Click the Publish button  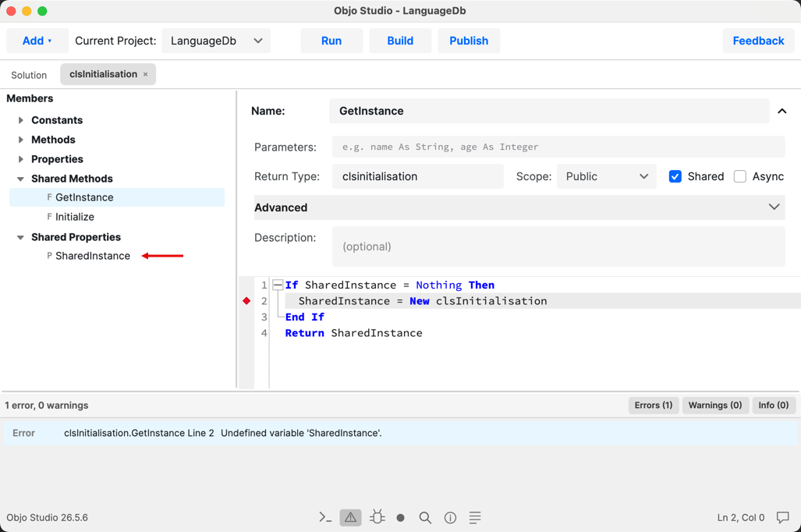coord(469,41)
